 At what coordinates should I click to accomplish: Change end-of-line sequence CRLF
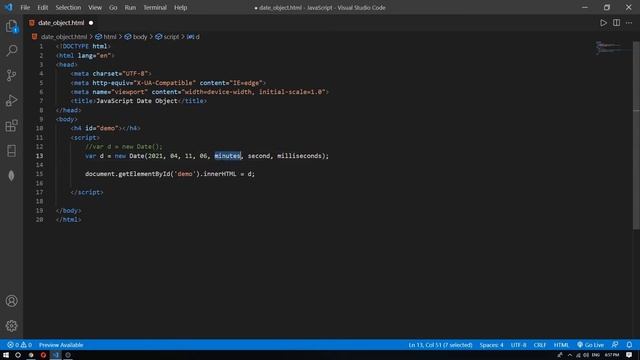540,345
